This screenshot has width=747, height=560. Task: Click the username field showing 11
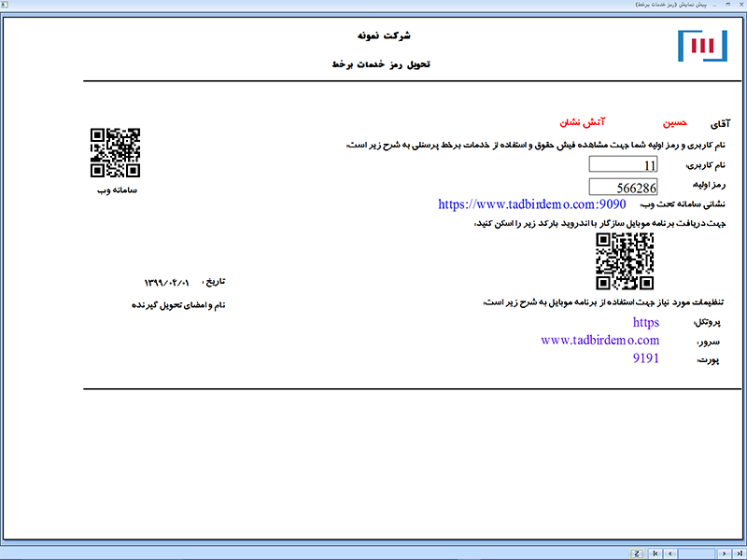click(624, 165)
